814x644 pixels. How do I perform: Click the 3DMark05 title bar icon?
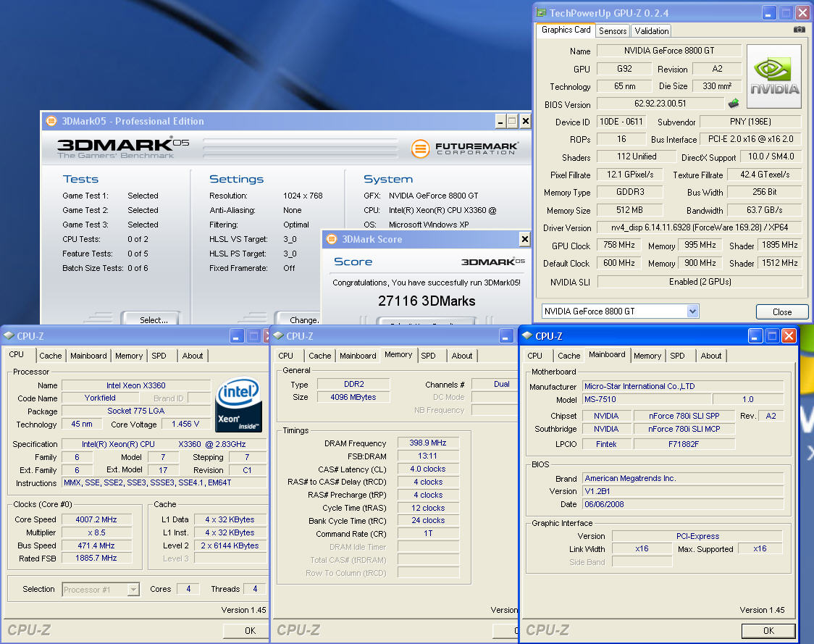coord(51,121)
